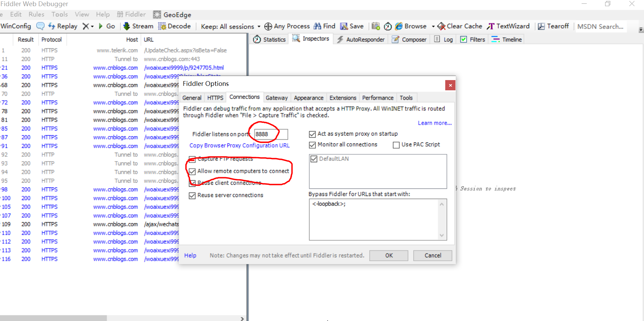Toggle Stream mode

(138, 26)
